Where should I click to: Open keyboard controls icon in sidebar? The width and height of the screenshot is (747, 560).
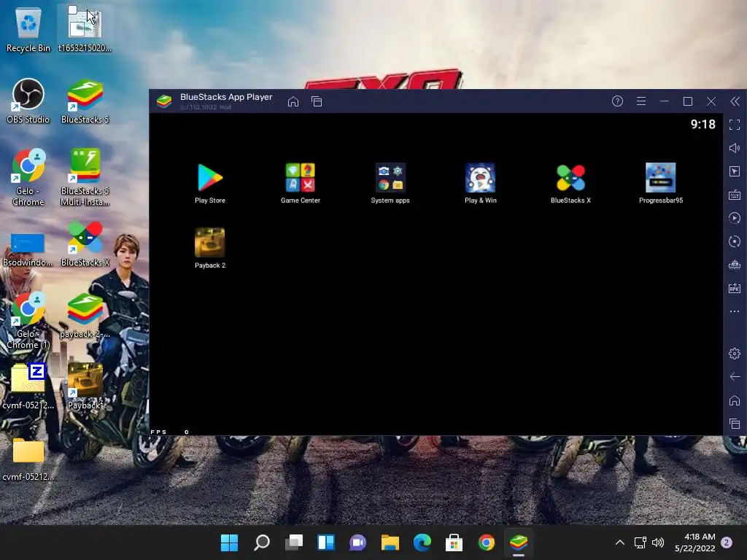point(735,195)
